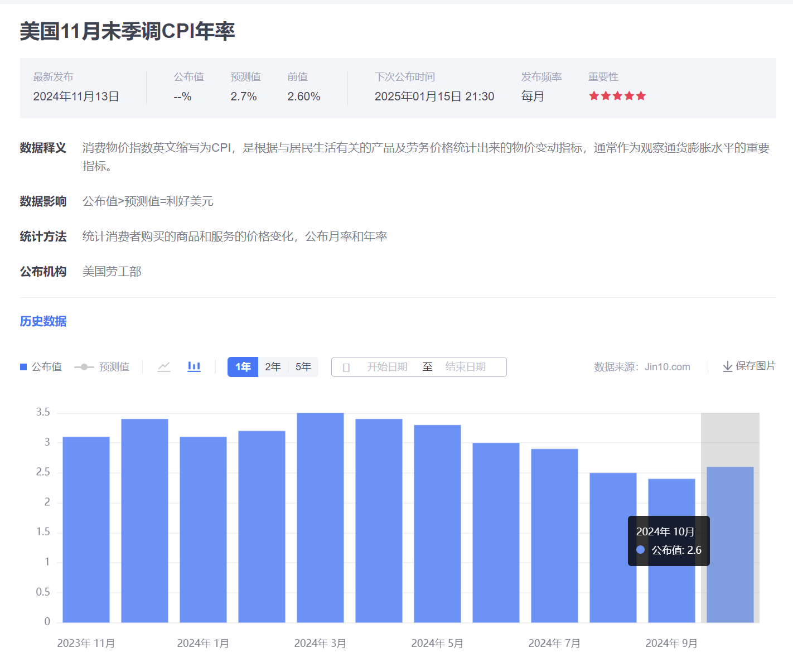Click the previous value 2.60%
This screenshot has height=672, width=793.
click(x=304, y=96)
